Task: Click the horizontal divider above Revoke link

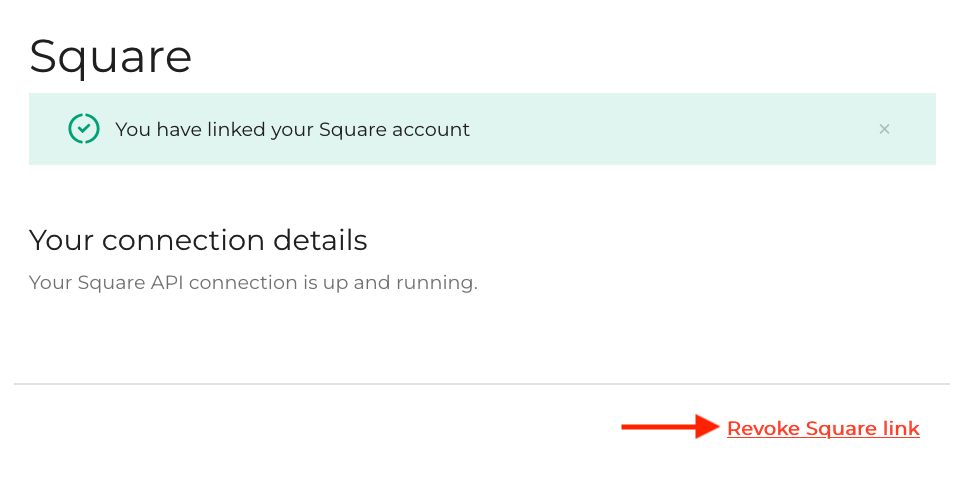Action: click(481, 384)
